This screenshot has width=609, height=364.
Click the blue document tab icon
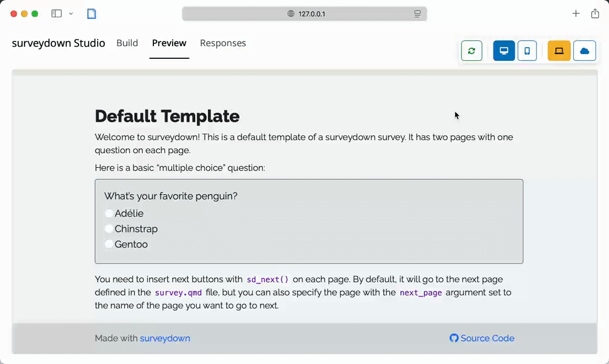pos(92,14)
